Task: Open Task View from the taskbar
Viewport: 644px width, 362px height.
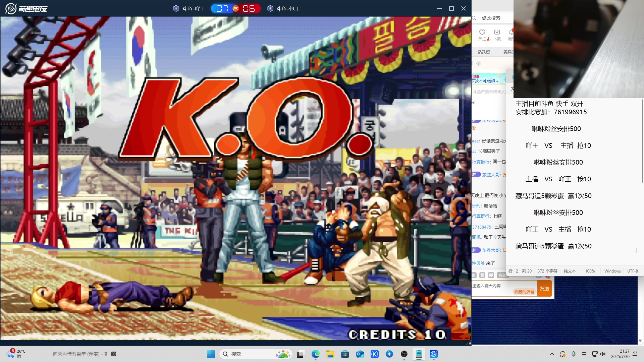Action: coord(300,354)
